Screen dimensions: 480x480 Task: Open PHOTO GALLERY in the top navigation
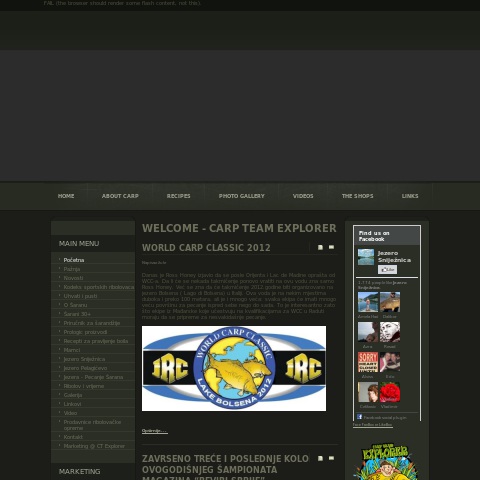(x=242, y=196)
